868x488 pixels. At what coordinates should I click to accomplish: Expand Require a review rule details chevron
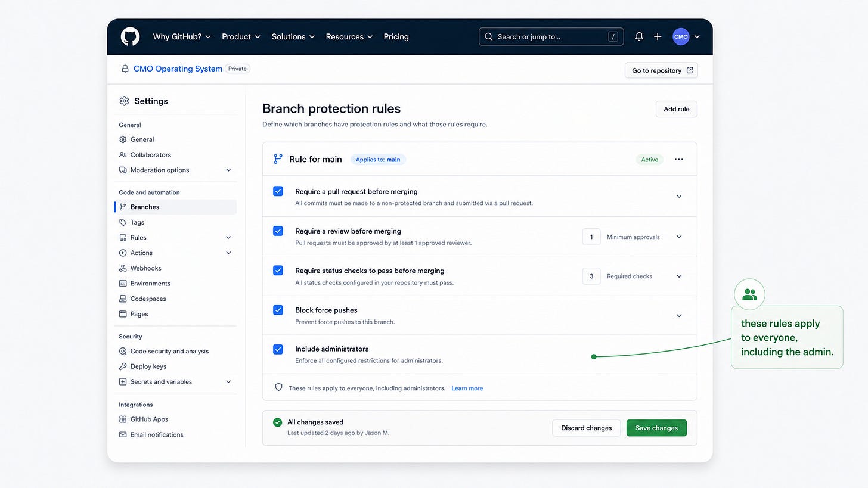tap(679, 237)
